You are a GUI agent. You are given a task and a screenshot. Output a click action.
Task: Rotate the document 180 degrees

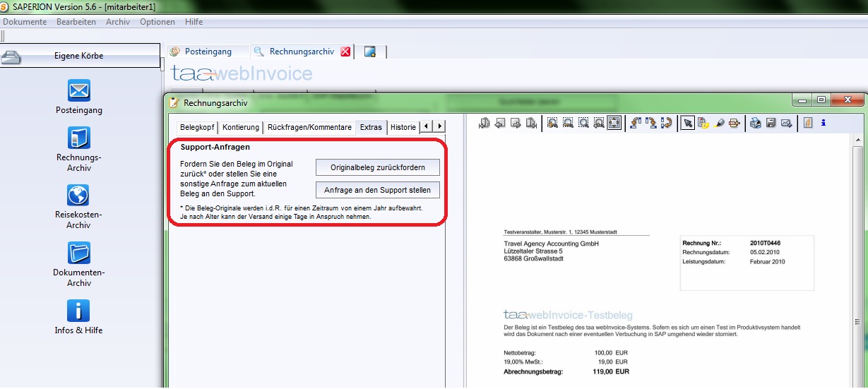tap(666, 123)
